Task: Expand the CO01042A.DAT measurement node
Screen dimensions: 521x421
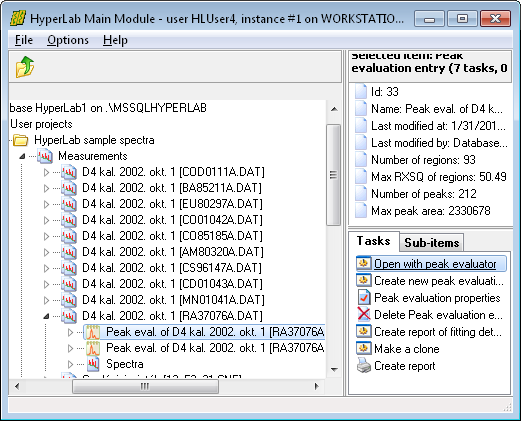Action: [46, 220]
